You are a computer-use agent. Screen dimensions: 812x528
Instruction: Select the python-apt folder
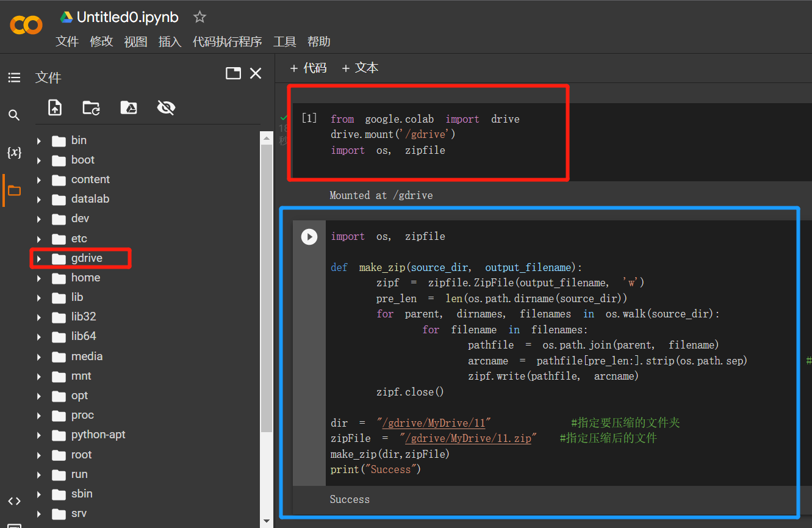[x=98, y=435]
